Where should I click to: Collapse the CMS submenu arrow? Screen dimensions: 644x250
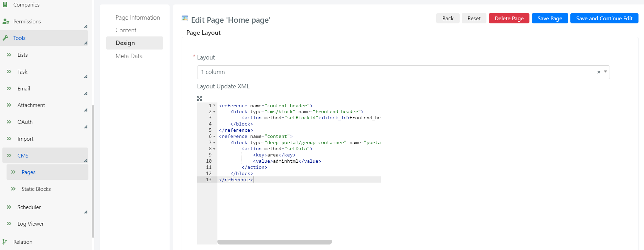[86, 160]
